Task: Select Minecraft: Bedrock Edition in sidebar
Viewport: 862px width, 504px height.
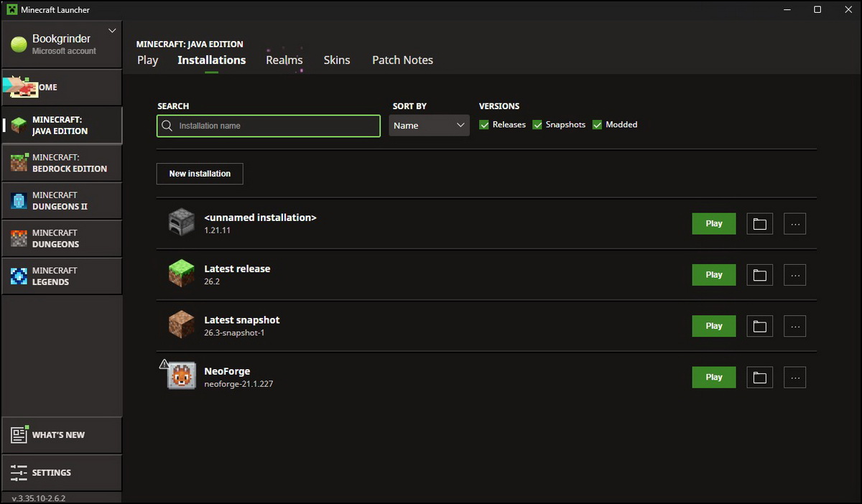Action: [62, 163]
